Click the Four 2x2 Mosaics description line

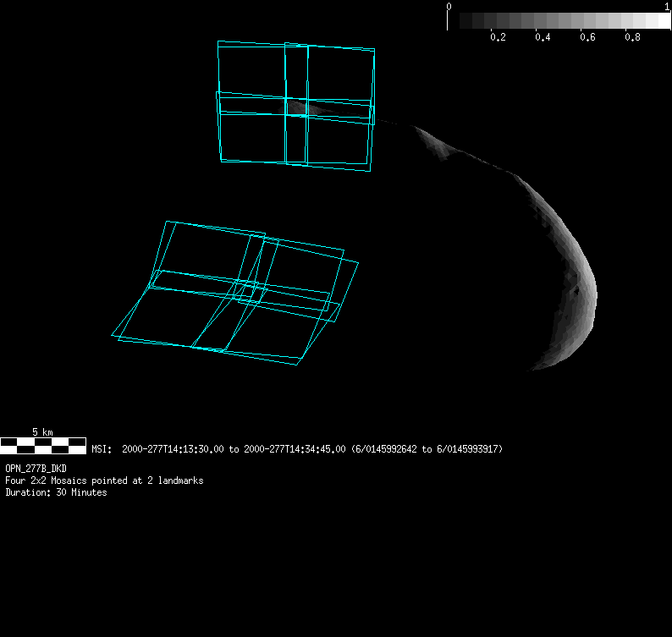pyautogui.click(x=104, y=480)
